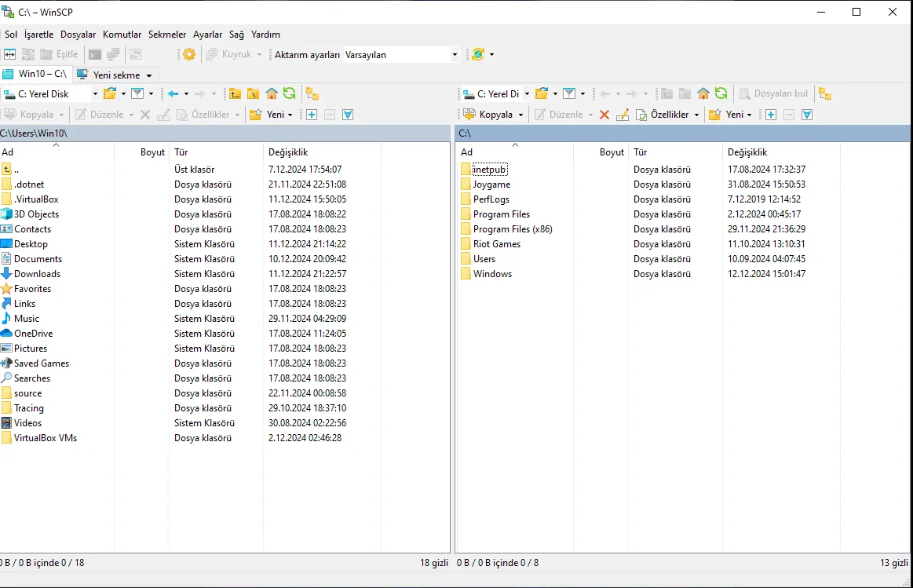Switch to the Win10 – C:\ tab
This screenshot has width=913, height=588.
point(35,74)
